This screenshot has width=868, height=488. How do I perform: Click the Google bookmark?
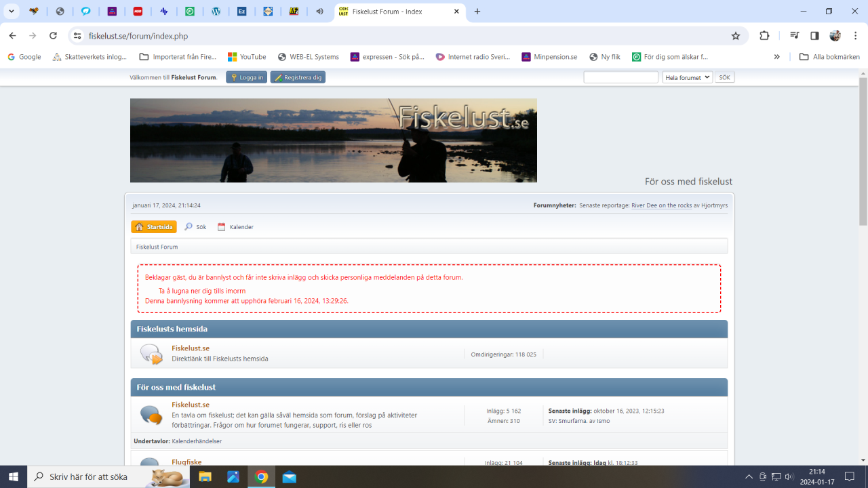24,57
